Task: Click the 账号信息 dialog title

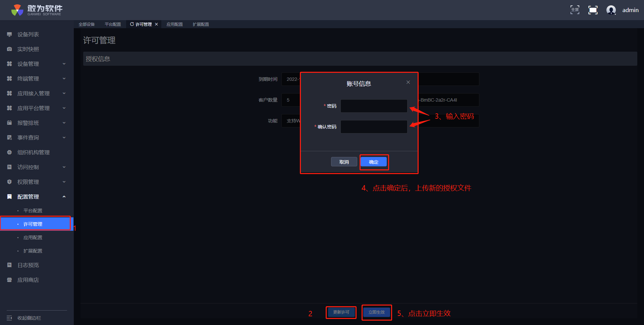Action: (359, 84)
